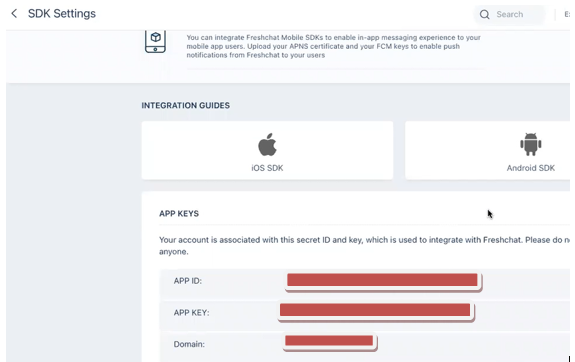Click the INTEGRATION GUIDES heading
Screen dimensions: 575x362
pos(186,106)
